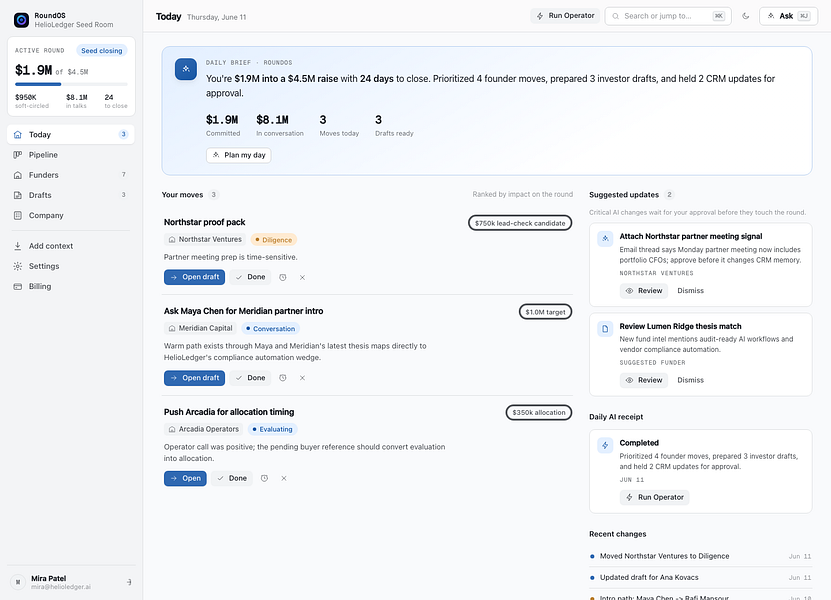
Task: Open draft for Northstar proof pack
Action: (x=195, y=277)
